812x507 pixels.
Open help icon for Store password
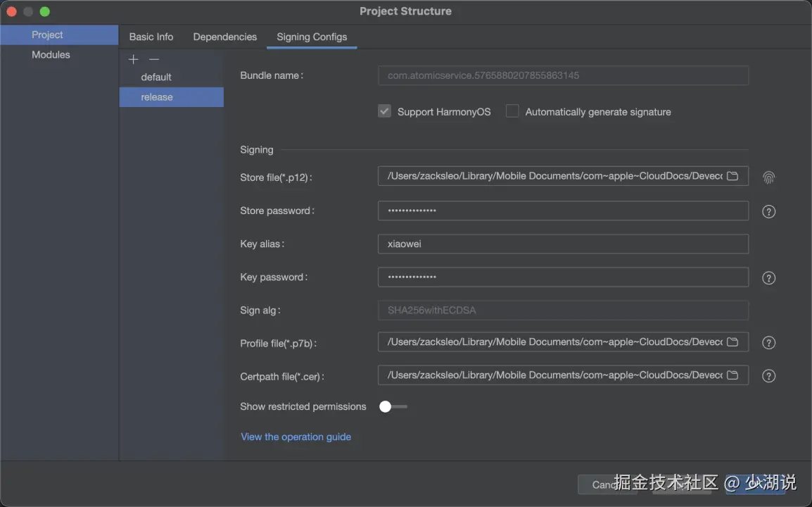click(769, 211)
